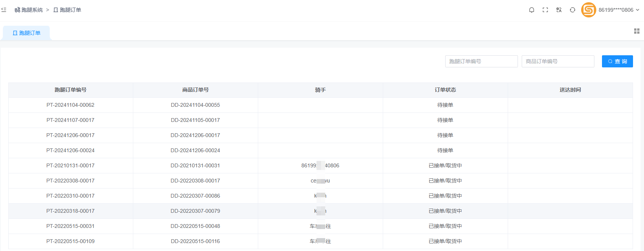The image size is (644, 251).
Task: Open the tab grid options icon
Action: (636, 31)
